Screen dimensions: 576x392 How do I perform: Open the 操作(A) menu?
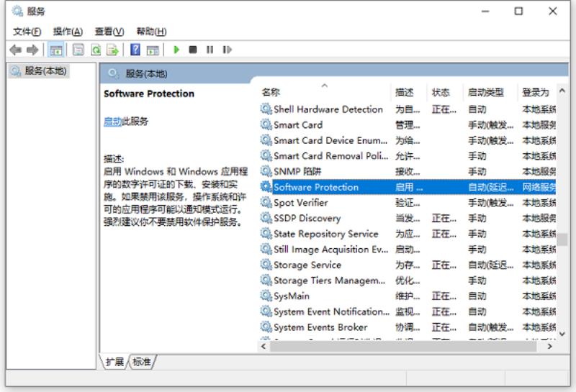point(68,32)
